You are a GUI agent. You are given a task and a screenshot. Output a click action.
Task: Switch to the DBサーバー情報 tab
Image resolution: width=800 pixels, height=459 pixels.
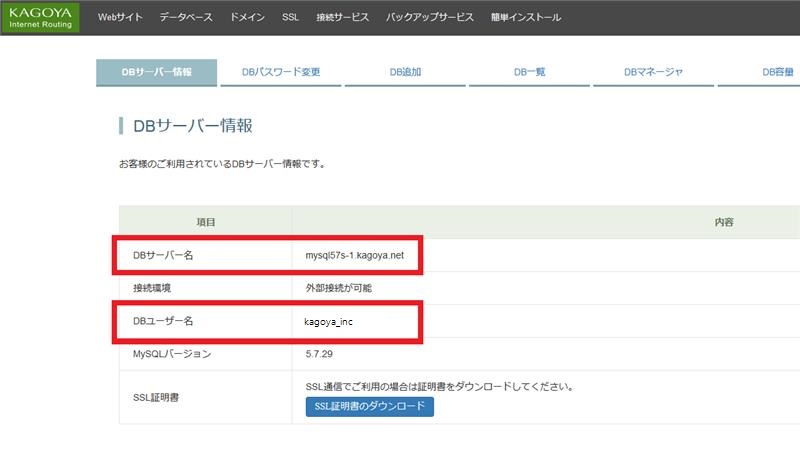tap(156, 73)
